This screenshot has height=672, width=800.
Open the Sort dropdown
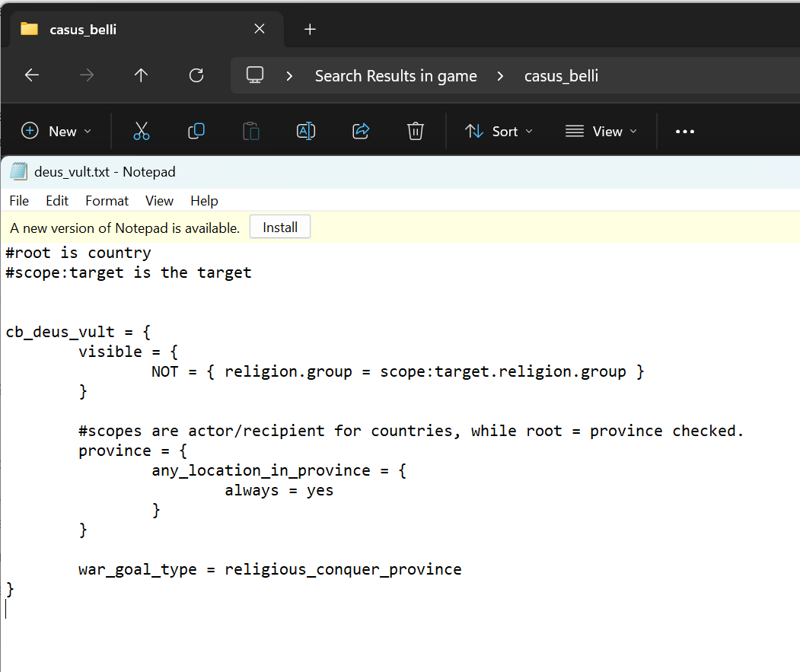[499, 131]
